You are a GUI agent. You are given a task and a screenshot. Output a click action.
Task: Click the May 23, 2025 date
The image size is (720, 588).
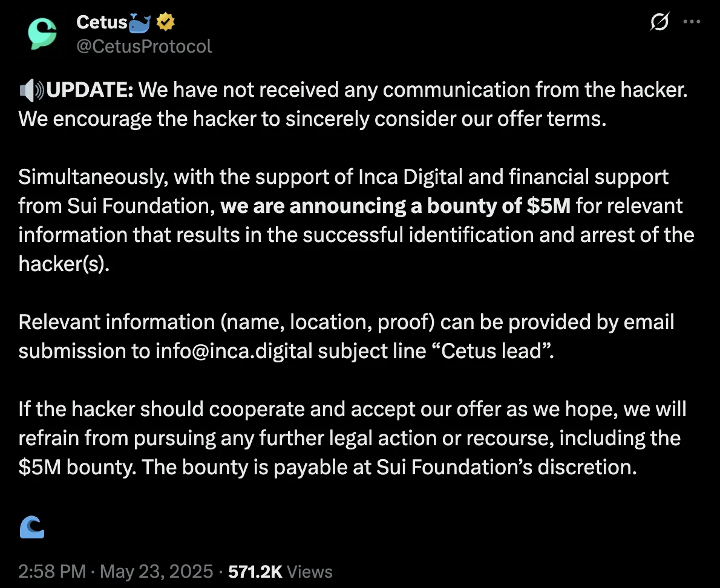156,572
